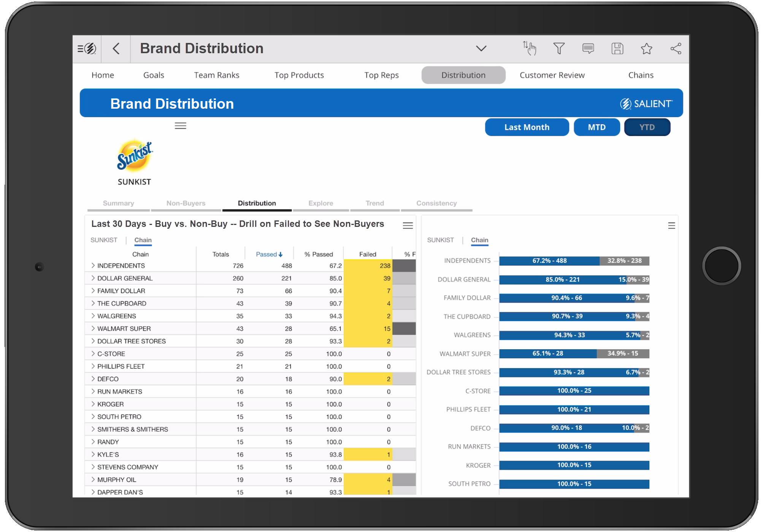
Task: Show the Non-Buyers sub-tab
Action: coord(186,203)
